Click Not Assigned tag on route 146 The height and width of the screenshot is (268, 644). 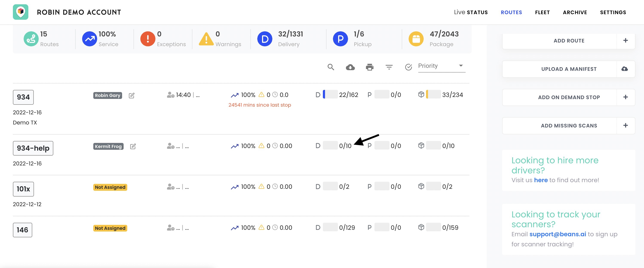point(110,228)
